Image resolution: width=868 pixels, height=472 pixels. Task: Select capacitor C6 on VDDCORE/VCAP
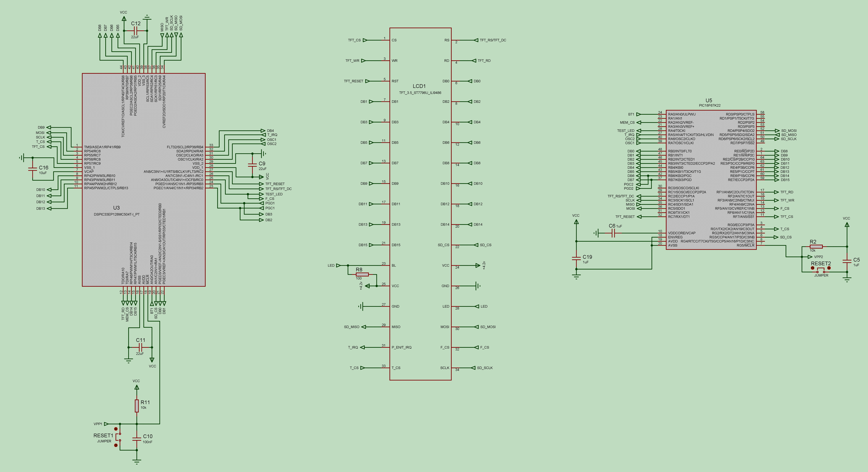613,233
